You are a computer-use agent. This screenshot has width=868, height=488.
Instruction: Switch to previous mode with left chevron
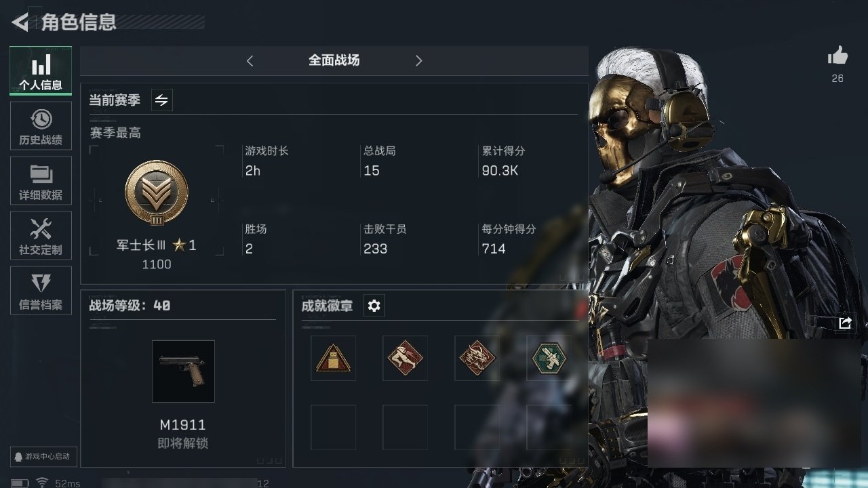(250, 61)
